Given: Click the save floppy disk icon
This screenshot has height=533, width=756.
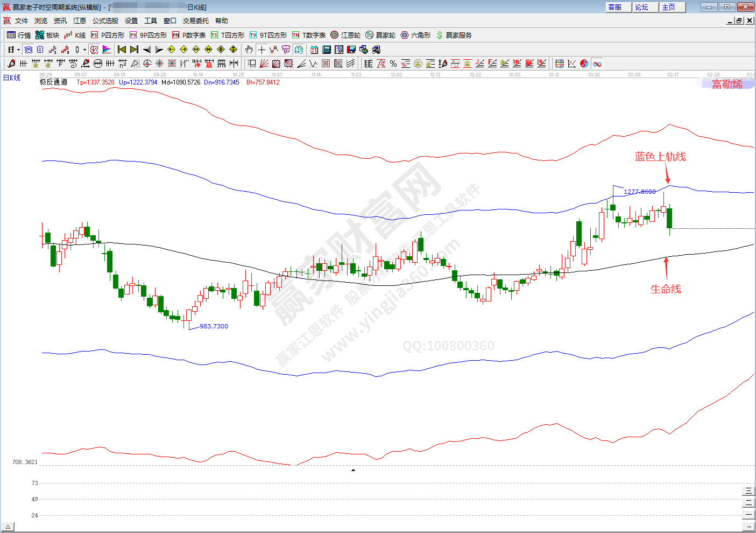Looking at the screenshot, I should 351,50.
